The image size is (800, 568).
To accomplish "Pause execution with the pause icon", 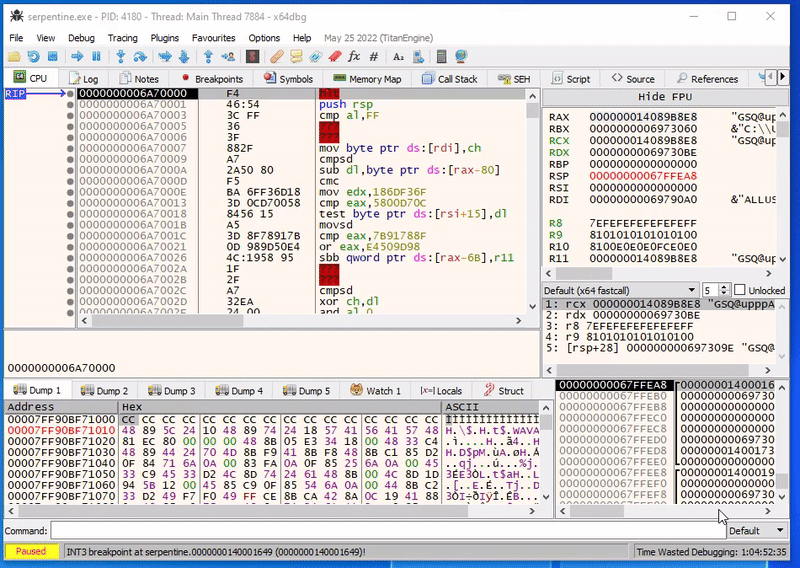I will (96, 57).
